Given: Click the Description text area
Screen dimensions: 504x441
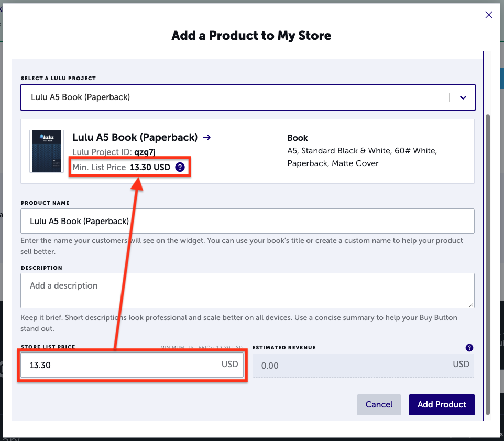Looking at the screenshot, I should pyautogui.click(x=247, y=291).
